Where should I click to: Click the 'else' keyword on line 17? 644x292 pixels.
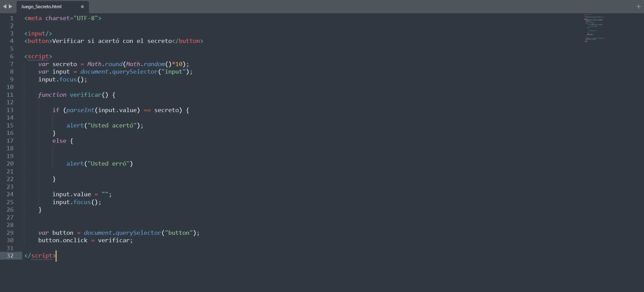tap(59, 141)
